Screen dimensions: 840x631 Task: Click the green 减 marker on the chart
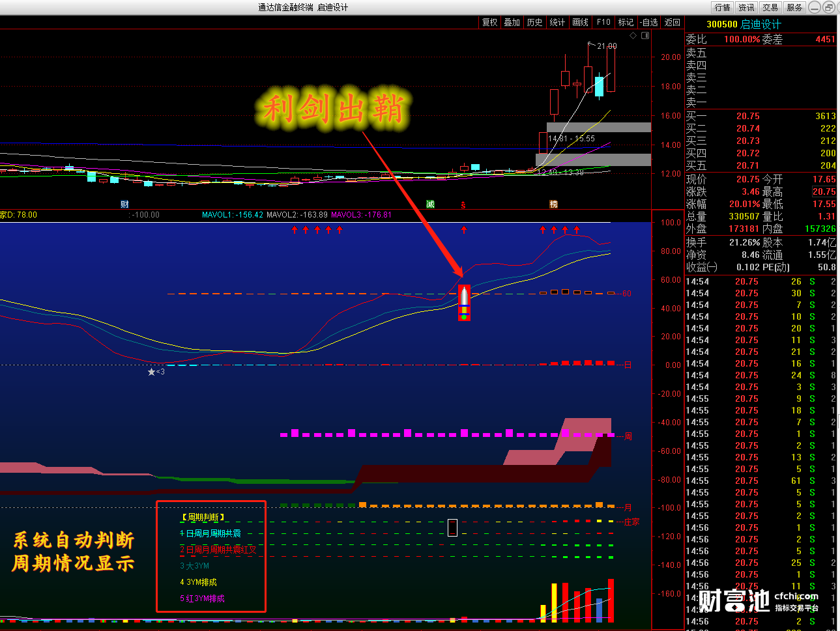coord(430,204)
